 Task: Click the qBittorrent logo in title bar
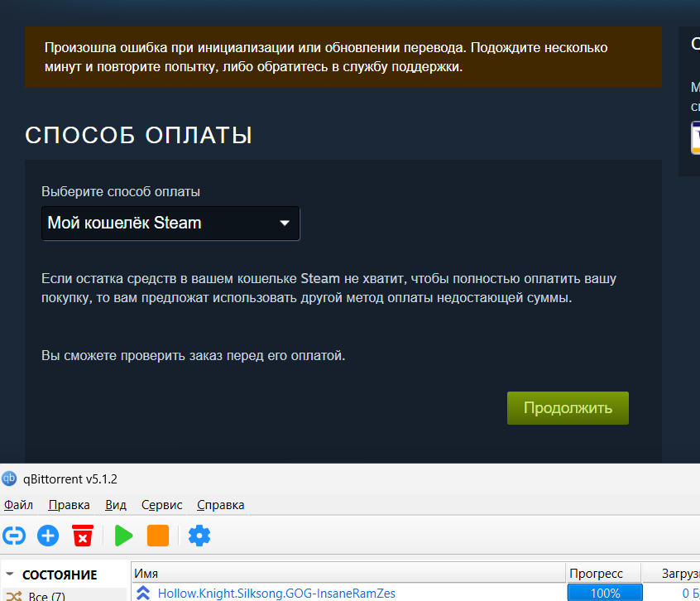coord(10,478)
